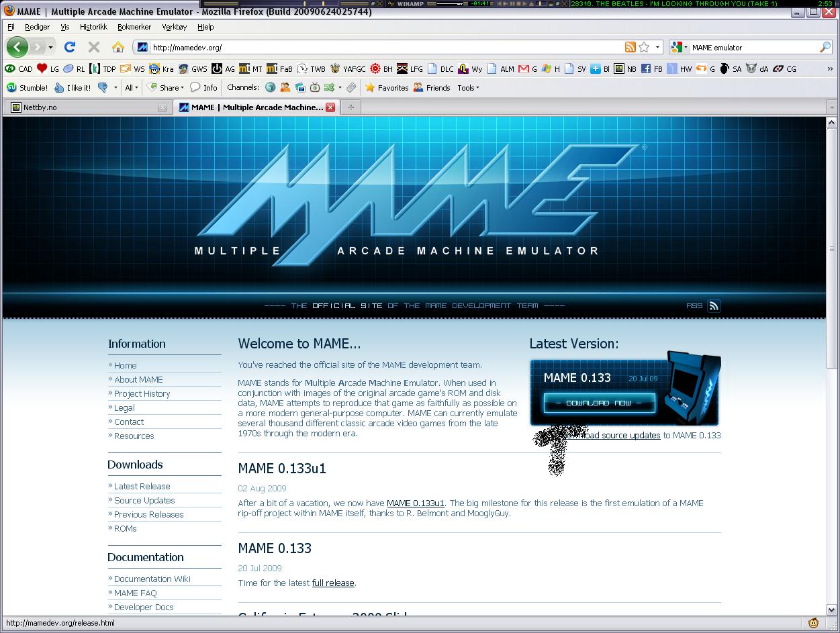Follow the MAME 0.133u1 inline link
Image resolution: width=840 pixels, height=633 pixels.
(x=416, y=503)
